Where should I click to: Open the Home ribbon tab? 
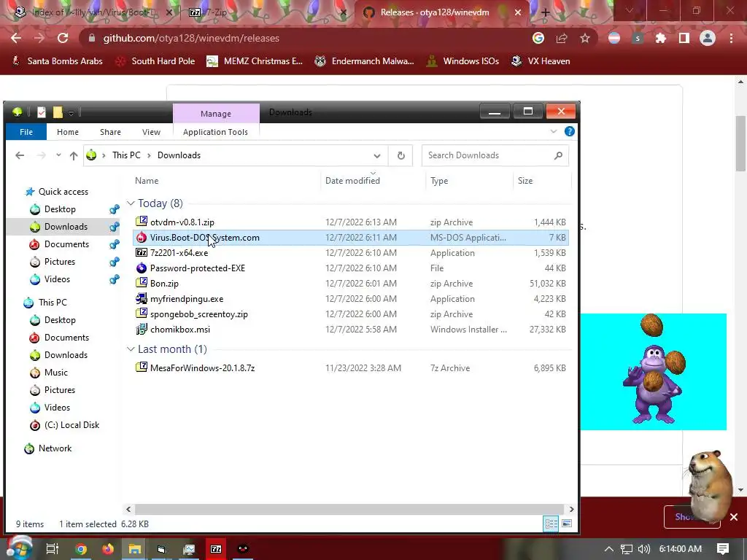coord(68,132)
